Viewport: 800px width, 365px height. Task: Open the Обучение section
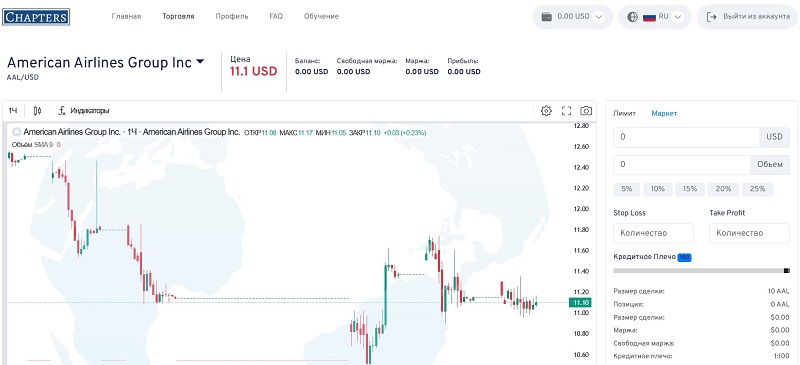click(321, 16)
